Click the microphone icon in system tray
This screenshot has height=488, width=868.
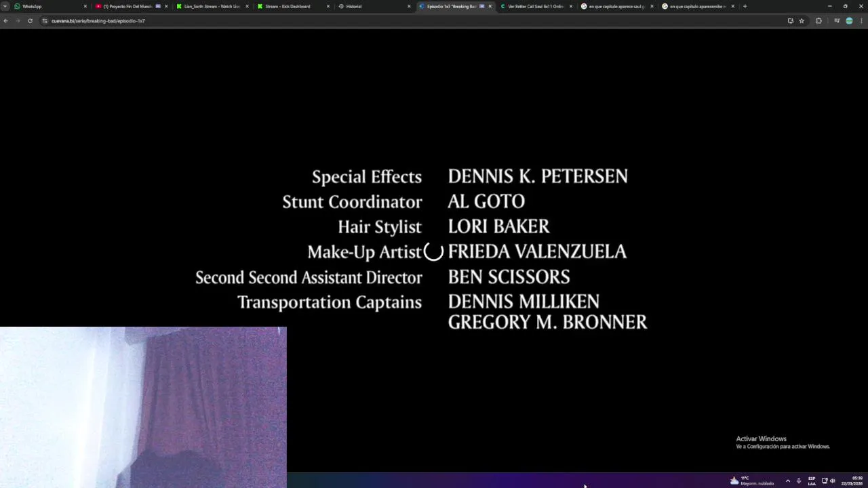[799, 481]
